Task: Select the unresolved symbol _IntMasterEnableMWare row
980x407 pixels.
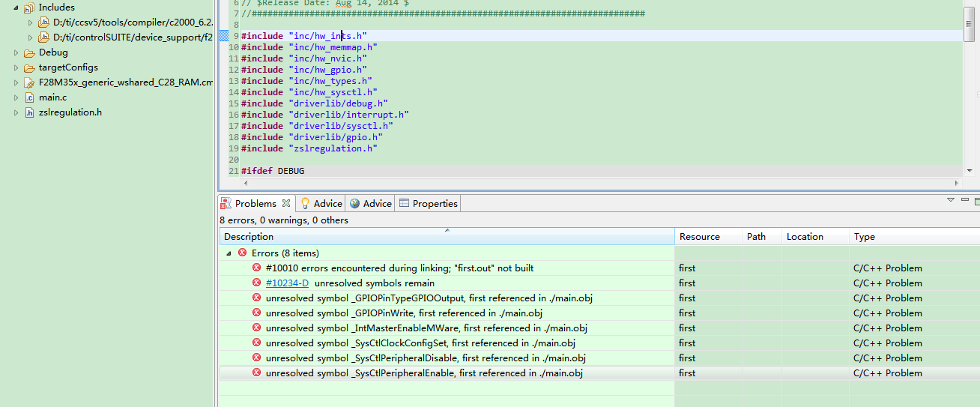Action: [599, 328]
